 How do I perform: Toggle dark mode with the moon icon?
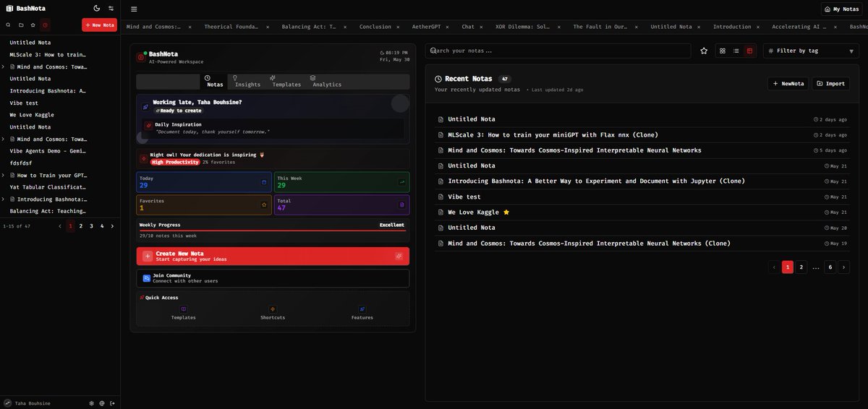tap(97, 9)
